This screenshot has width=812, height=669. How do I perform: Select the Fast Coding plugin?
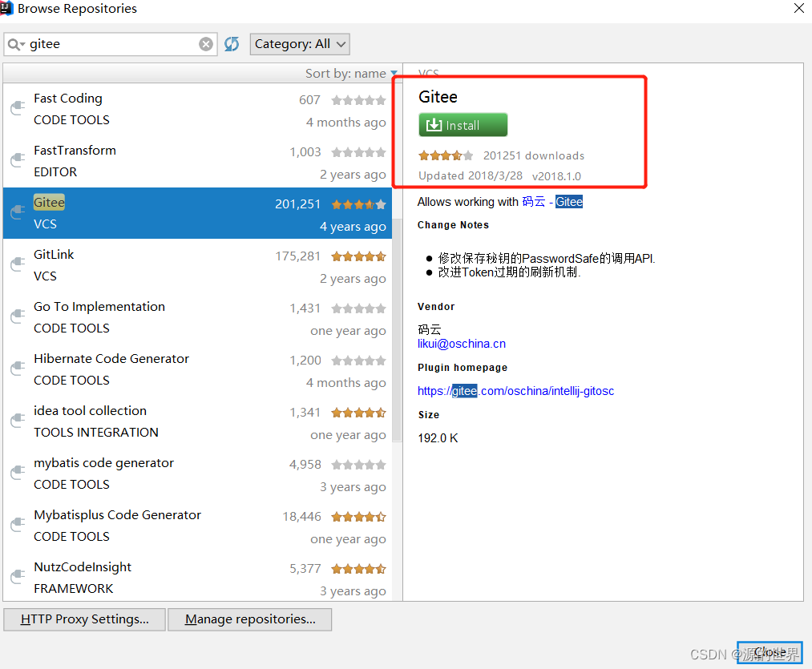click(197, 109)
